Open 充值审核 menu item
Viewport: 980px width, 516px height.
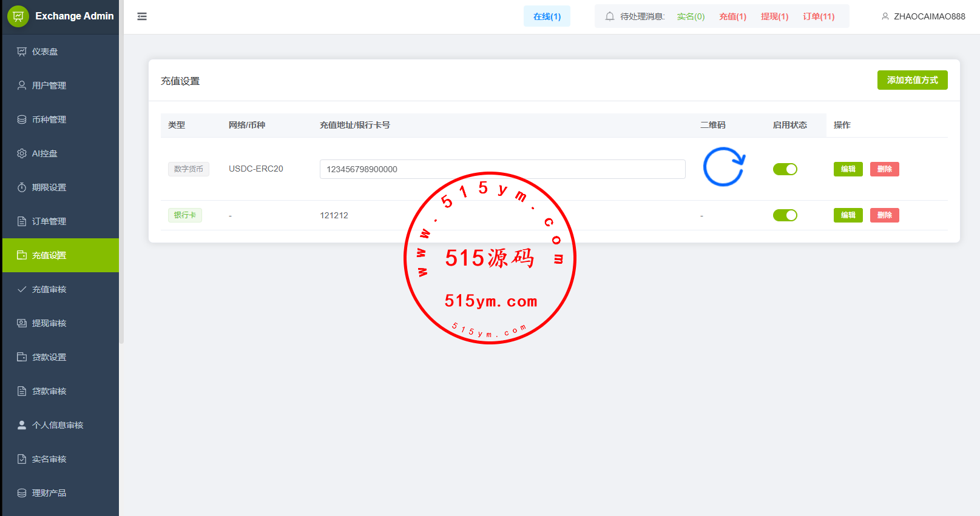[x=49, y=289]
